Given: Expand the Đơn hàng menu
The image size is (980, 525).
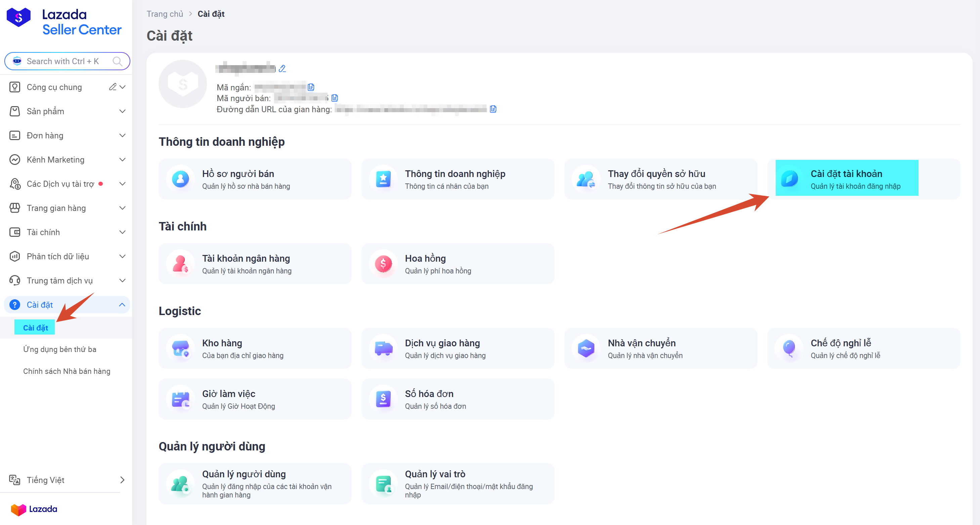Looking at the screenshot, I should 66,135.
